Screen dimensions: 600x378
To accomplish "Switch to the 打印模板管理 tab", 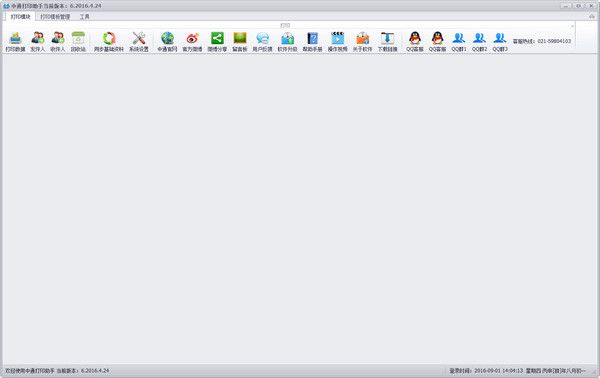I will point(55,16).
